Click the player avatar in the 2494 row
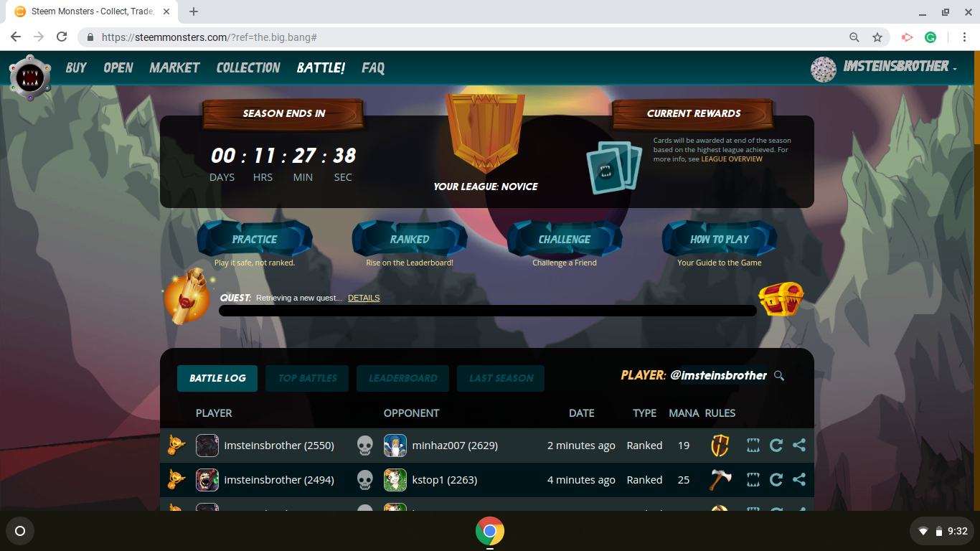 207,480
